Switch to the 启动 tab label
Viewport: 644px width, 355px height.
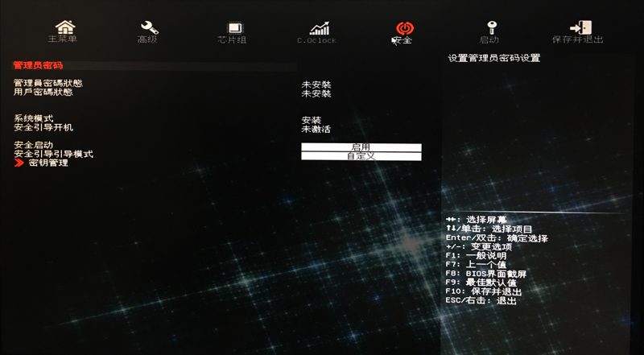click(489, 40)
